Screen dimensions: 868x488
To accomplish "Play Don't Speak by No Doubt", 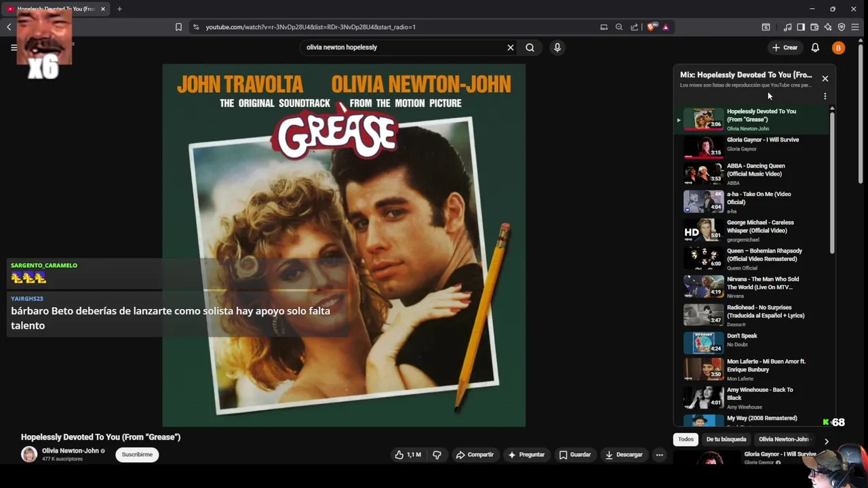I will coord(753,343).
